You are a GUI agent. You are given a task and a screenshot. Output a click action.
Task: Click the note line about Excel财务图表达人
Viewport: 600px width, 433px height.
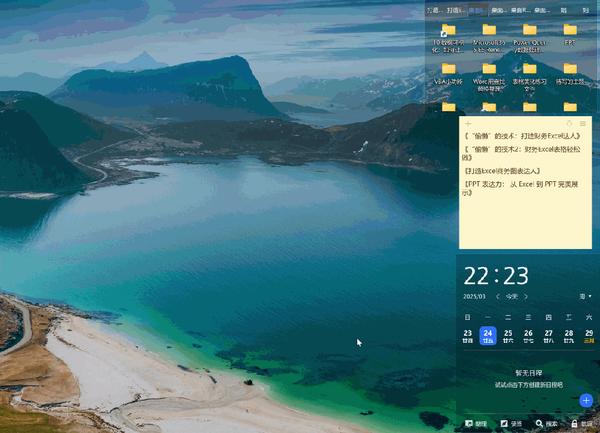[x=502, y=171]
